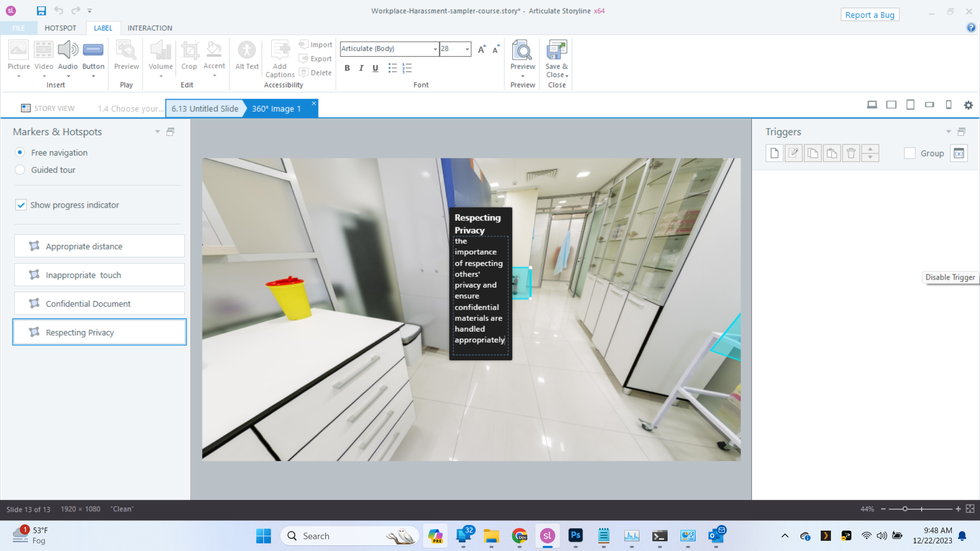Uncheck Show progress indicator
The height and width of the screenshot is (551, 980).
[21, 205]
